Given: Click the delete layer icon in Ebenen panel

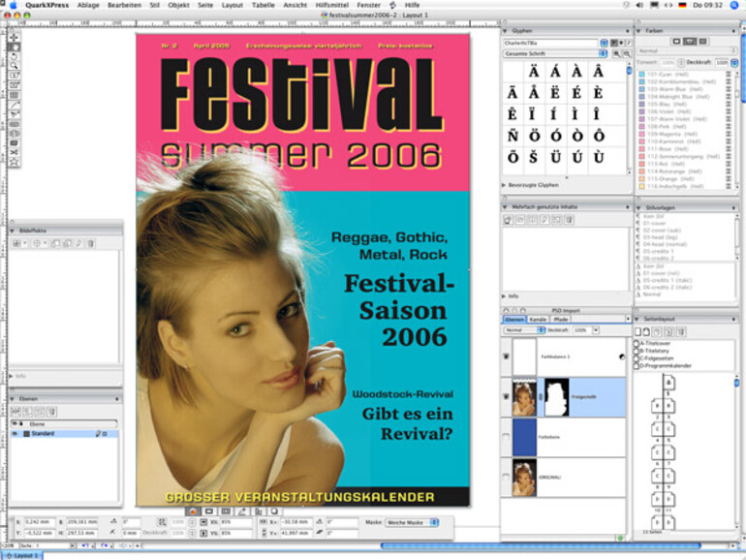Looking at the screenshot, I should (x=52, y=412).
